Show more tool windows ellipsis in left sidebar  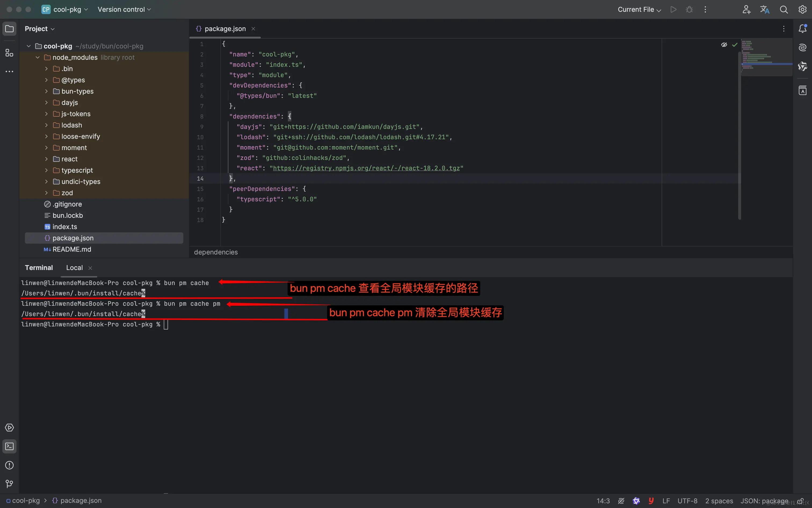tap(9, 71)
